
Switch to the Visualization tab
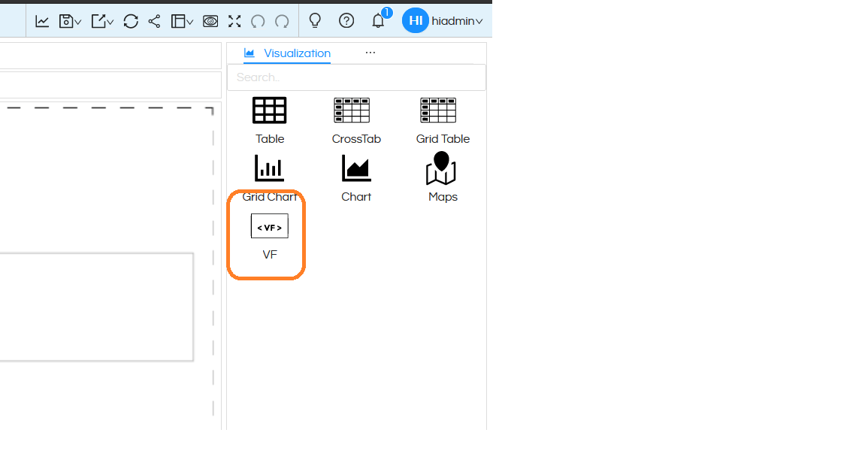tap(287, 53)
